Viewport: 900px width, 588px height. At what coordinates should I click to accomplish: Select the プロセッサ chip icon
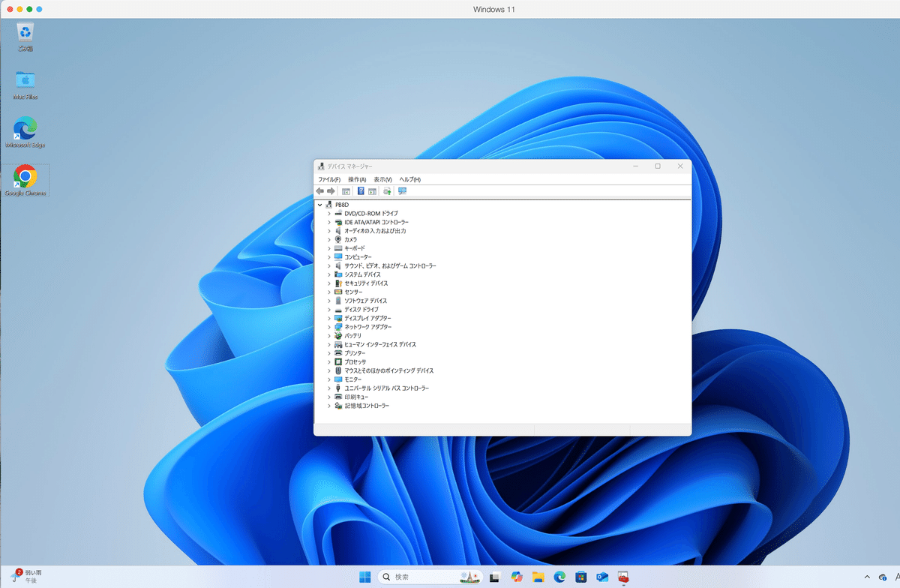pyautogui.click(x=338, y=361)
